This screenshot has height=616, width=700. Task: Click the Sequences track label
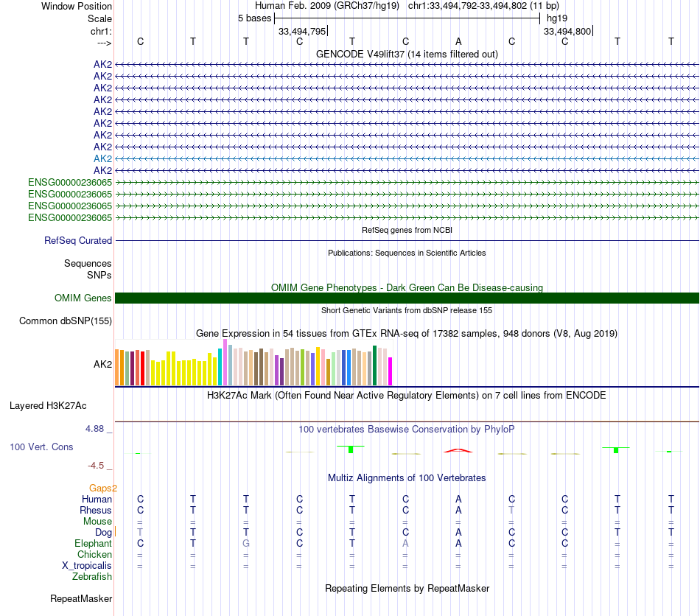88,263
